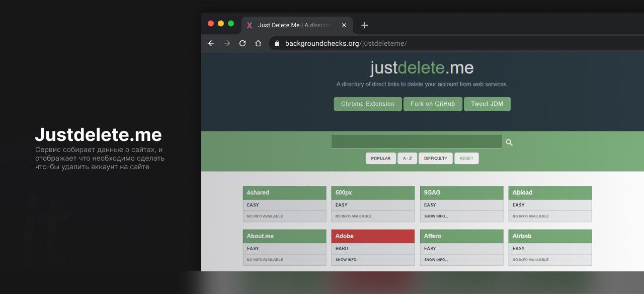The width and height of the screenshot is (644, 294).
Task: Reset filters with RESET button
Action: pos(466,159)
